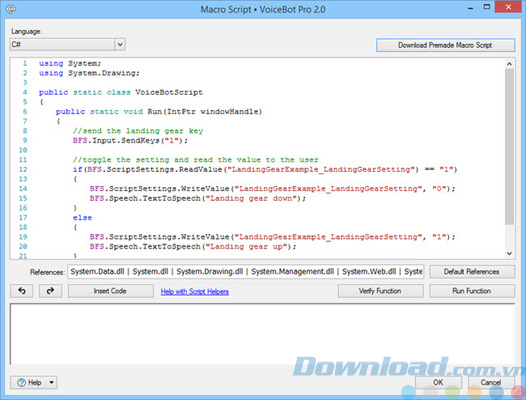Click the code editor scroll down arrow
Viewport: 526px width, 400px height.
(x=509, y=253)
